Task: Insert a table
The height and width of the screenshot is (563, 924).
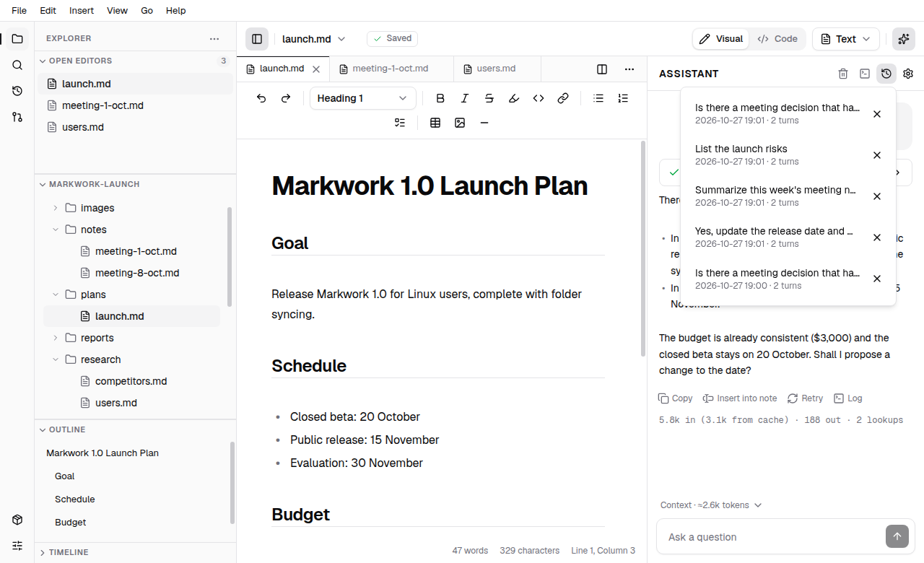Action: (x=435, y=123)
